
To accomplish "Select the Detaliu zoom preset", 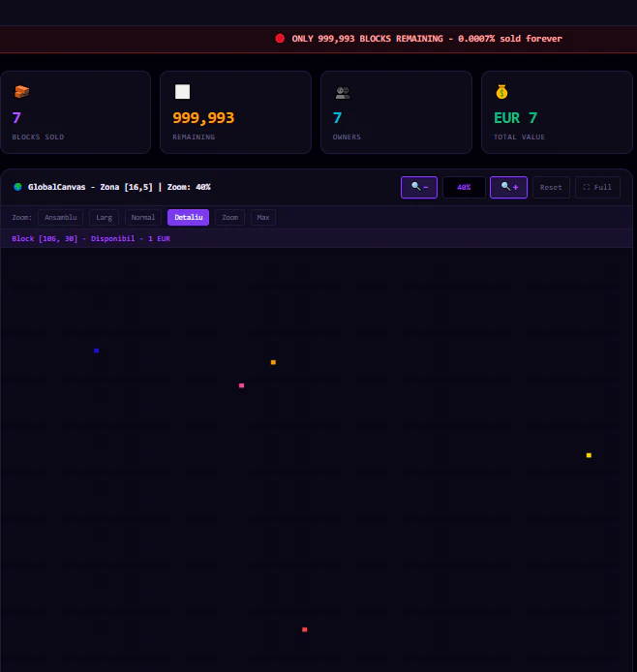I will pyautogui.click(x=188, y=217).
